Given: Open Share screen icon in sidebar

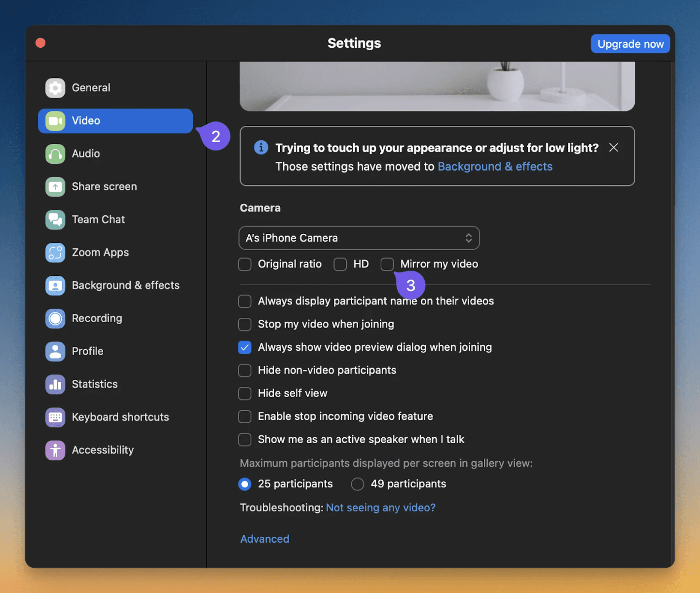Looking at the screenshot, I should [55, 187].
